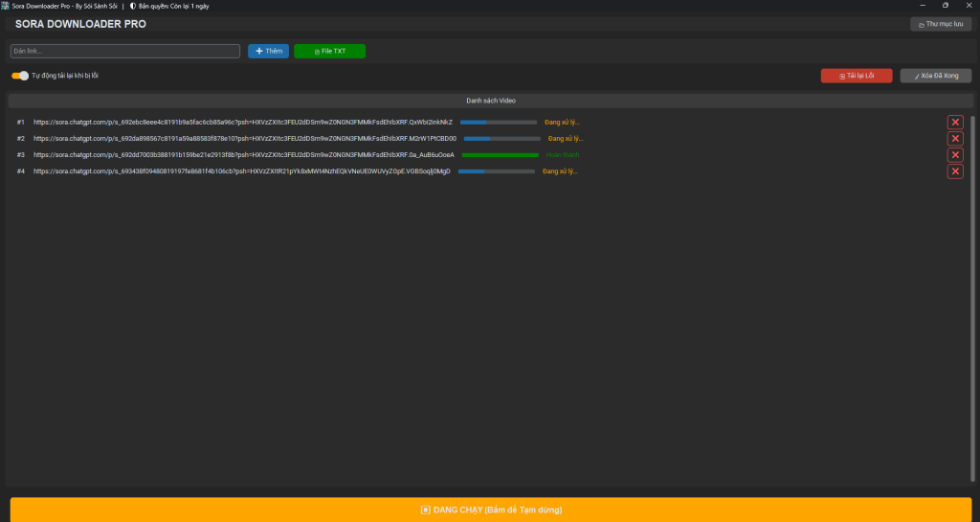Click the 'Thêm' add button
The image size is (980, 522).
(268, 52)
